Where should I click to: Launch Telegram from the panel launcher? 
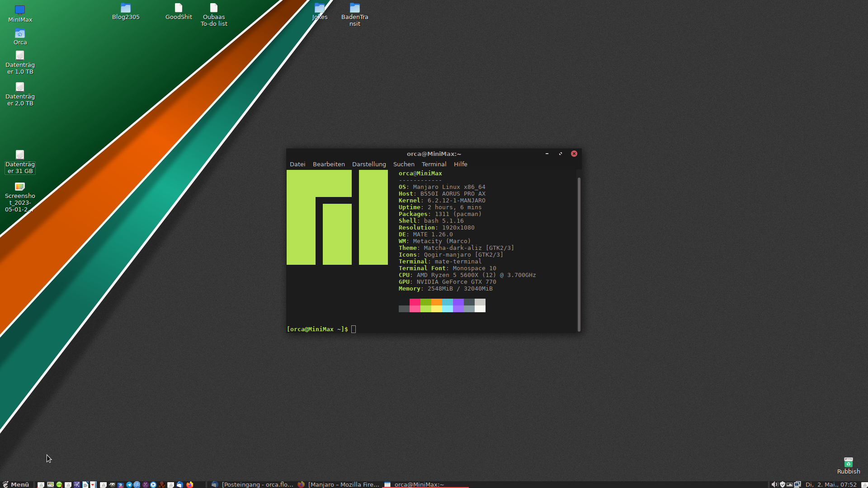point(129,484)
